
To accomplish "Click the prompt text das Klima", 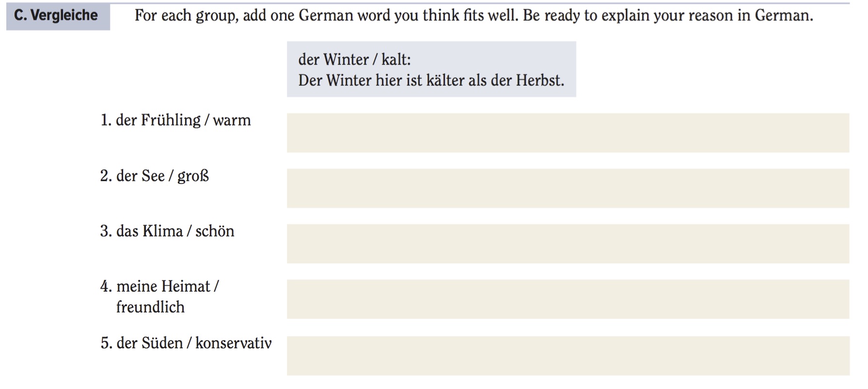I will (149, 231).
